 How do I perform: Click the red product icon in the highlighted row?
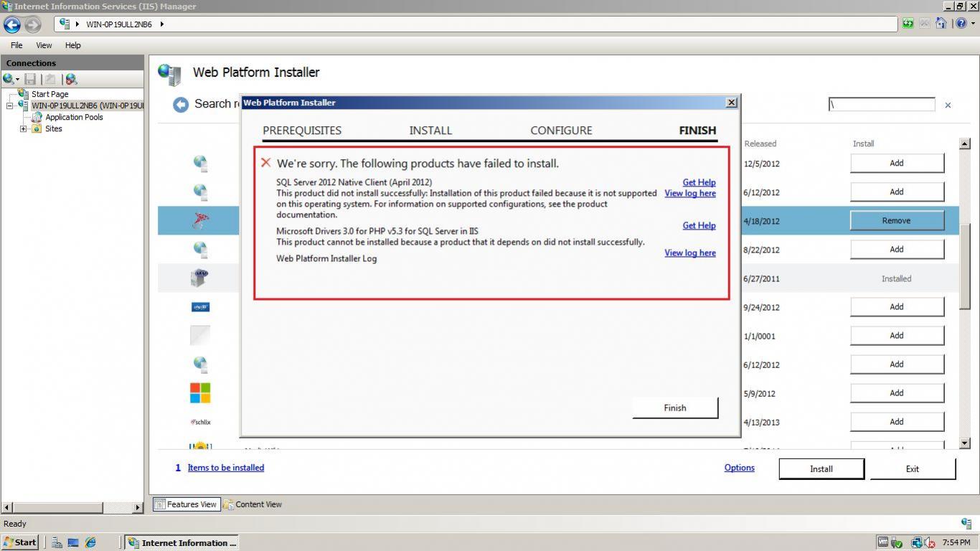200,221
